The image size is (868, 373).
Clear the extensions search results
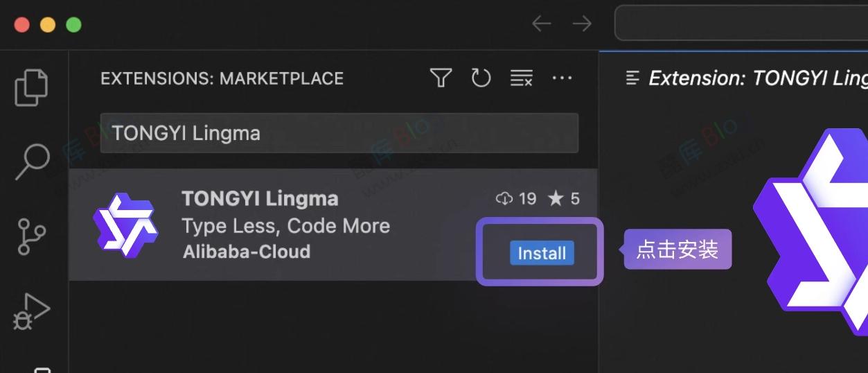(x=521, y=78)
